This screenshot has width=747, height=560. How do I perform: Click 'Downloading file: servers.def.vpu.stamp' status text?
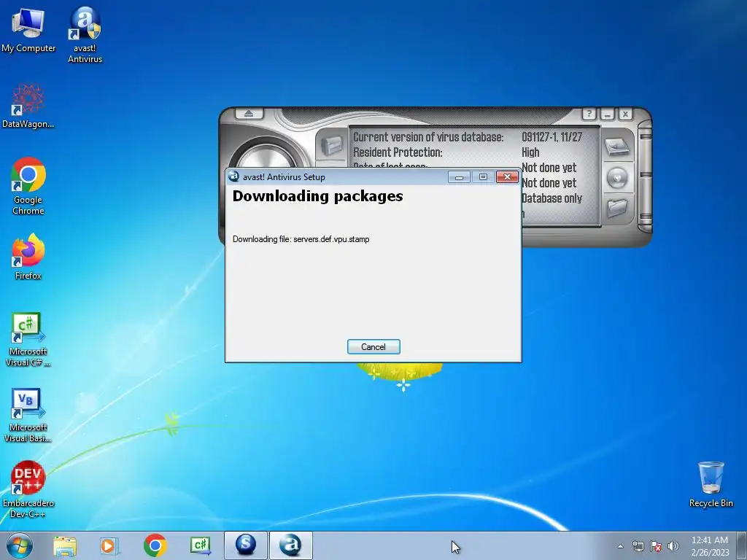point(301,239)
